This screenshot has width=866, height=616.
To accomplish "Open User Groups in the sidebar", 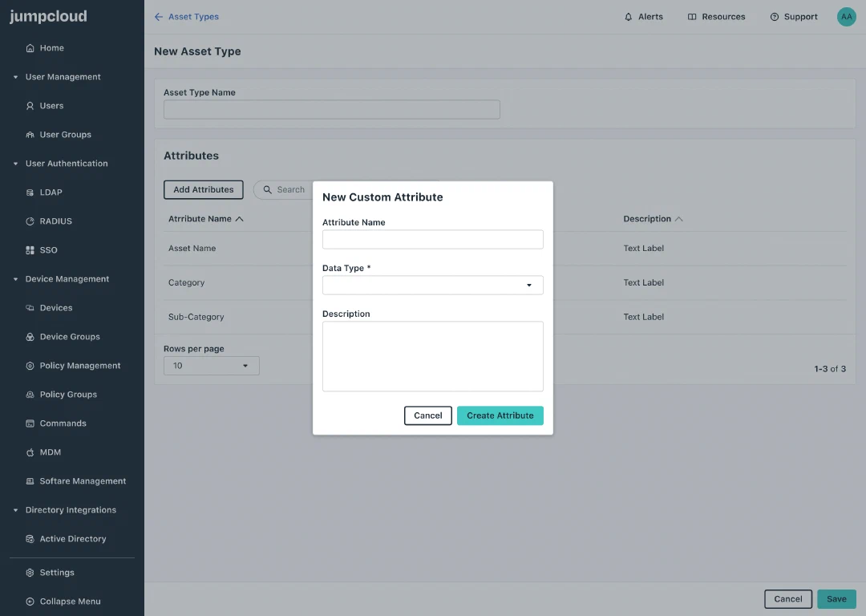I will click(x=65, y=135).
